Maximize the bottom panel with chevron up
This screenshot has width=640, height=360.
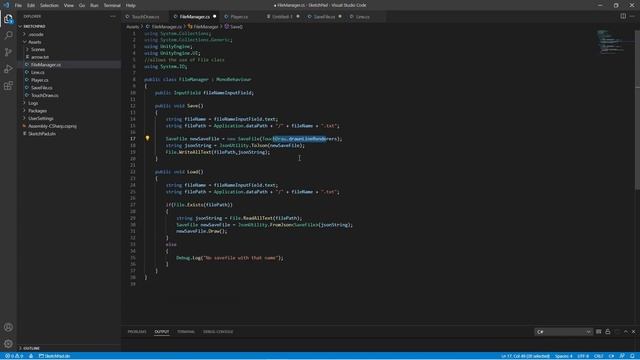coord(626,332)
